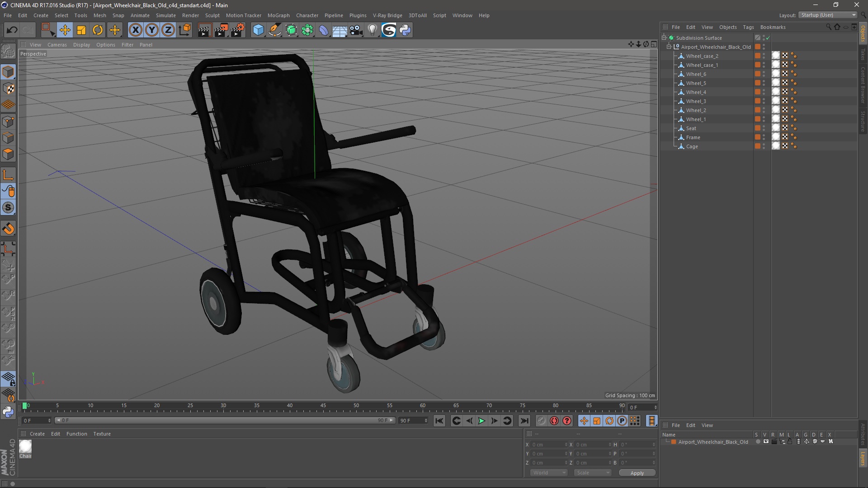Switch to Edges mode
Viewport: 868px width, 488px height.
click(x=8, y=138)
